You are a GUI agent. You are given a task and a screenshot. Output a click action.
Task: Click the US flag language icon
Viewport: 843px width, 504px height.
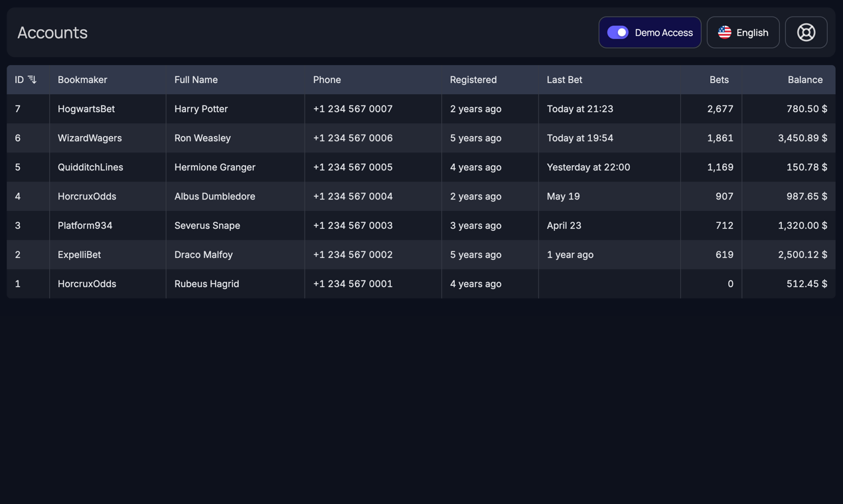click(x=725, y=32)
